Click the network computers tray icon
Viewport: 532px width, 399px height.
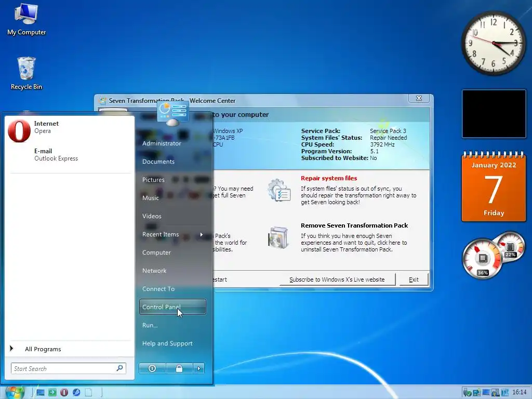coord(477,393)
